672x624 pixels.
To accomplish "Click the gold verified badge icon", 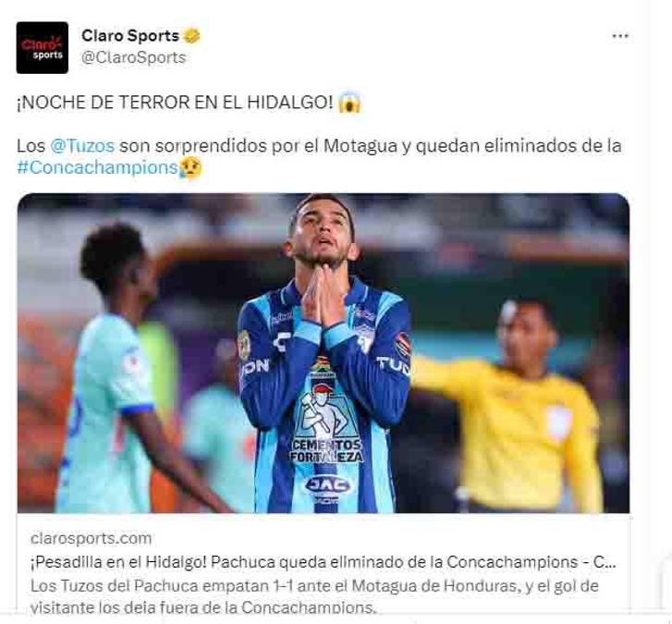I will 192,35.
